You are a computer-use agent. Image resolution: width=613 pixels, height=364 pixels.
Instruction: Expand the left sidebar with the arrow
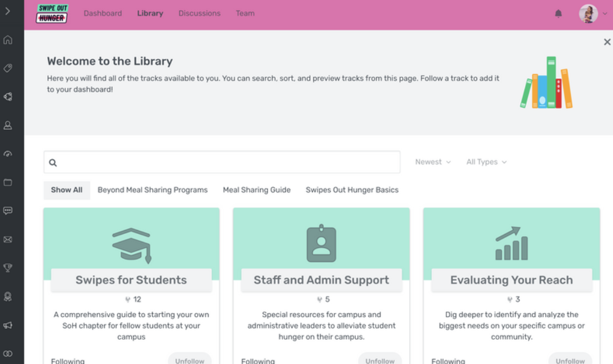pyautogui.click(x=7, y=11)
